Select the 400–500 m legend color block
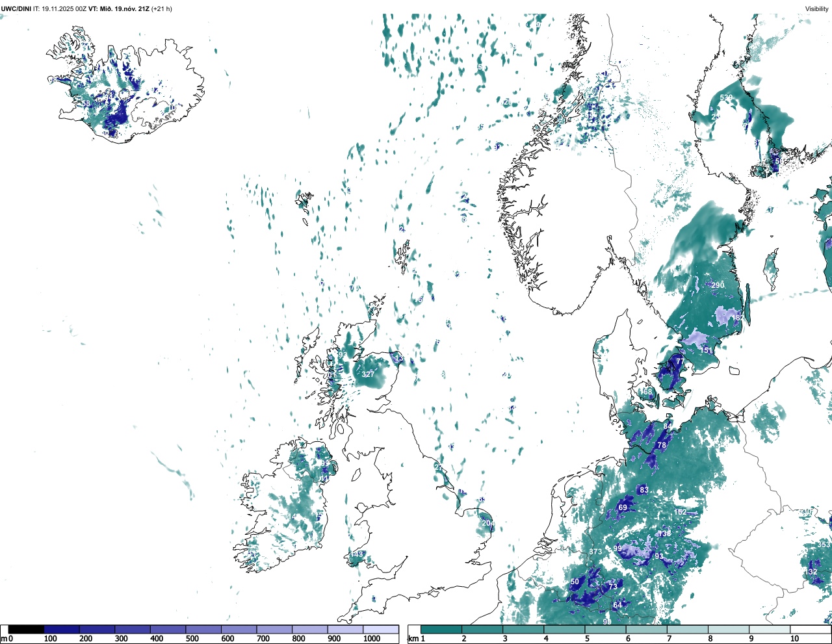 click(168, 629)
